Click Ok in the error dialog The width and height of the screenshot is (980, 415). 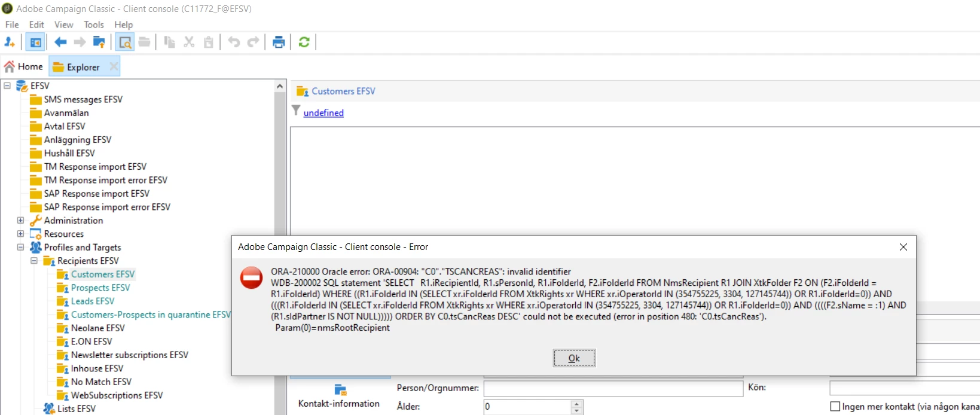[x=574, y=358]
